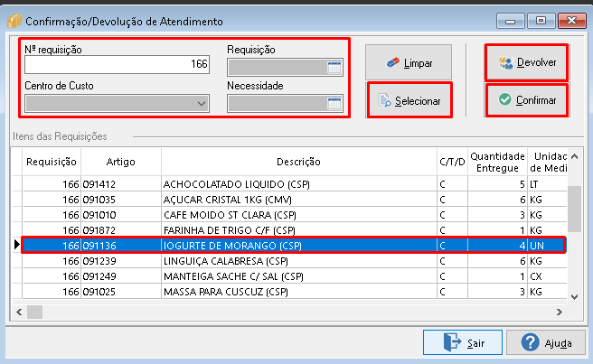The image size is (593, 364).
Task: Click the Artigo column header
Action: (120, 162)
